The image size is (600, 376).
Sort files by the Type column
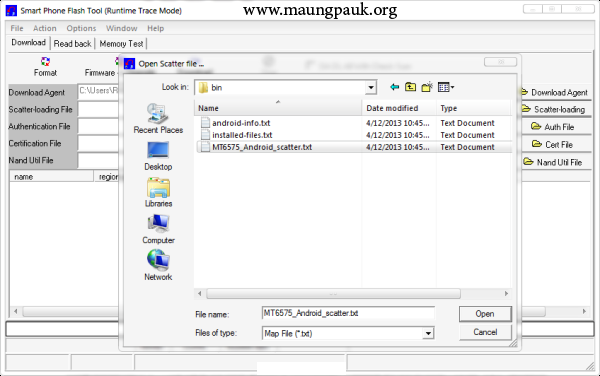[473, 108]
